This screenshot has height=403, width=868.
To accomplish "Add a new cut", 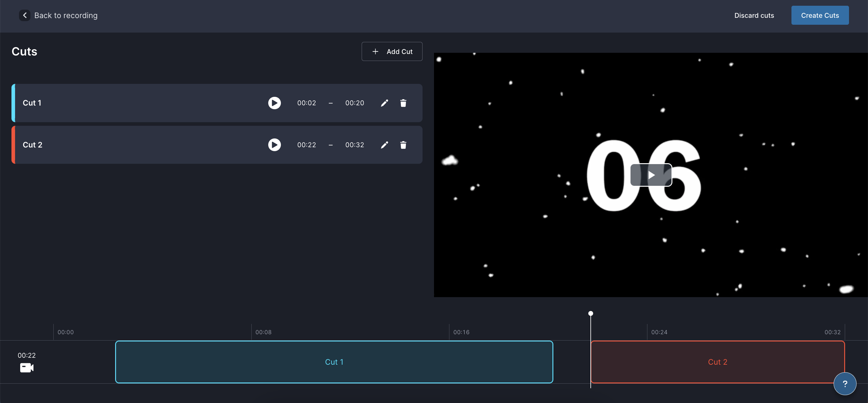I will pos(392,51).
